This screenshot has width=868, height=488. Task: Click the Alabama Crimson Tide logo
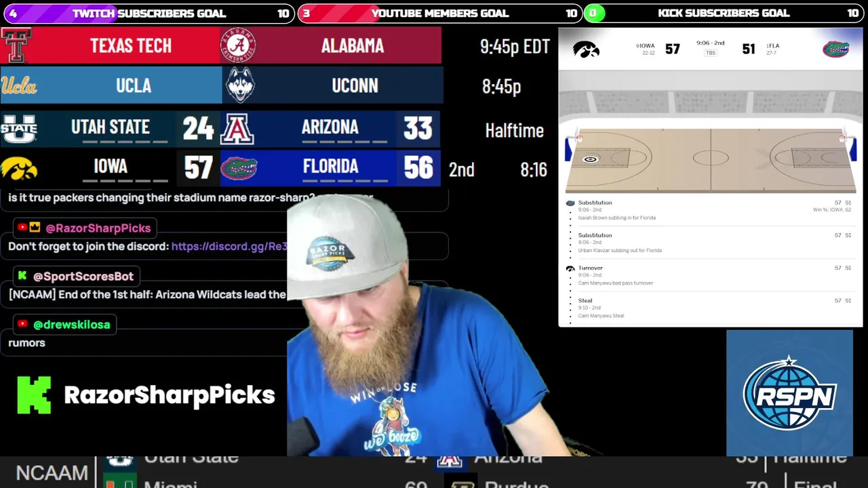click(237, 45)
